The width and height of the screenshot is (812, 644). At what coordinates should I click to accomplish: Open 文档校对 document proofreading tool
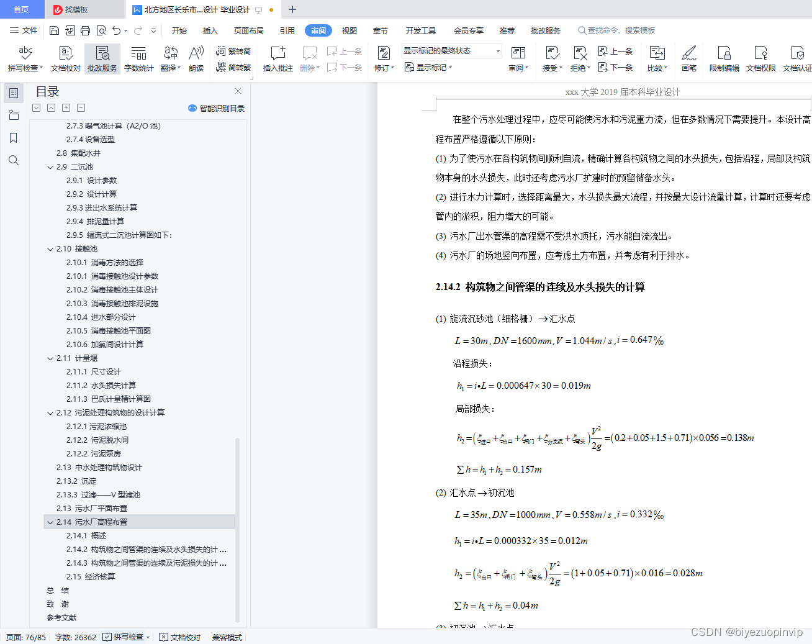click(x=66, y=59)
